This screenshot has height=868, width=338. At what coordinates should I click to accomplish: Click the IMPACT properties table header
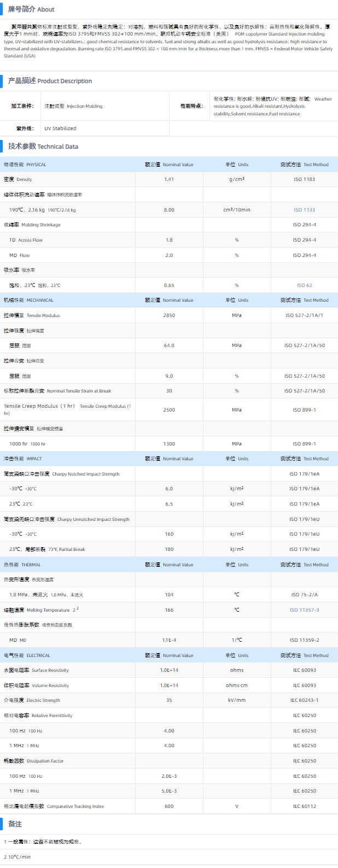(22, 459)
